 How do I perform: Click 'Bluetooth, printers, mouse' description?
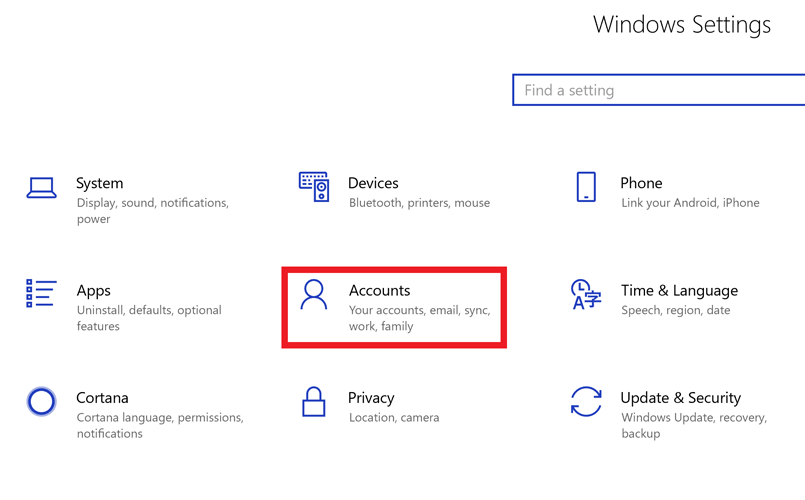click(419, 203)
